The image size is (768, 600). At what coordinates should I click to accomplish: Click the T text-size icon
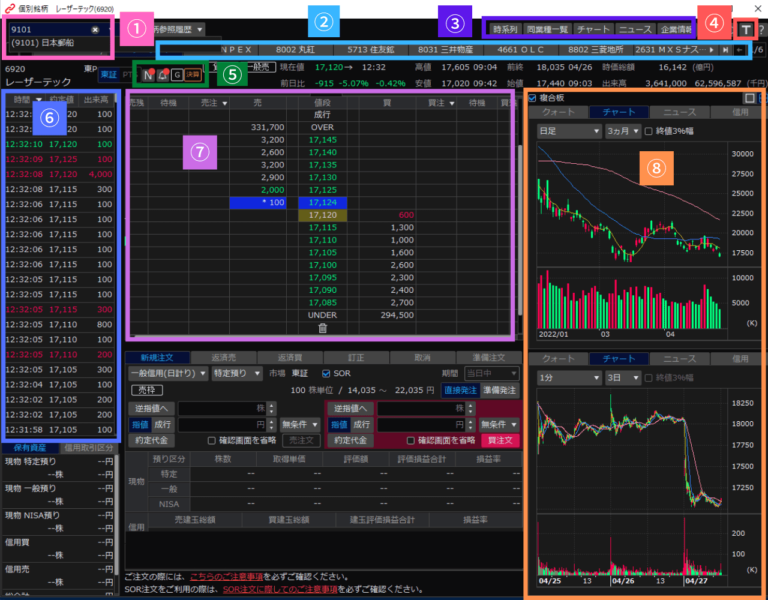[747, 30]
